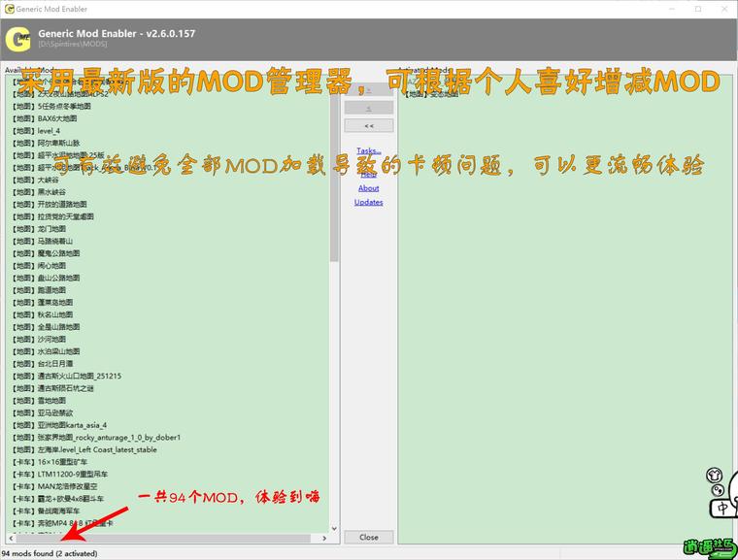The width and height of the screenshot is (738, 560).
Task: Select mod 【地图】水泊梁山地图
Action: pyautogui.click(x=47, y=351)
